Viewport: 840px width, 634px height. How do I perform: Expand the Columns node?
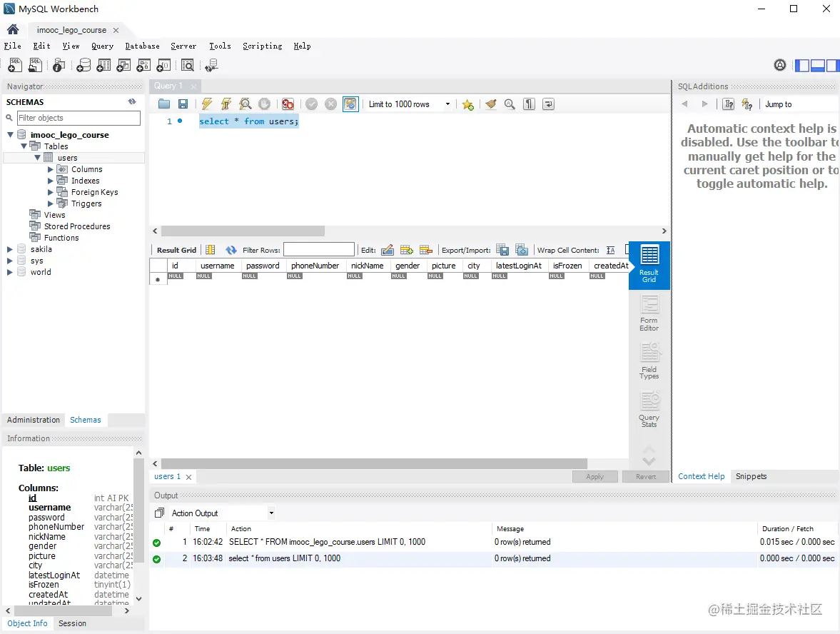coord(51,169)
